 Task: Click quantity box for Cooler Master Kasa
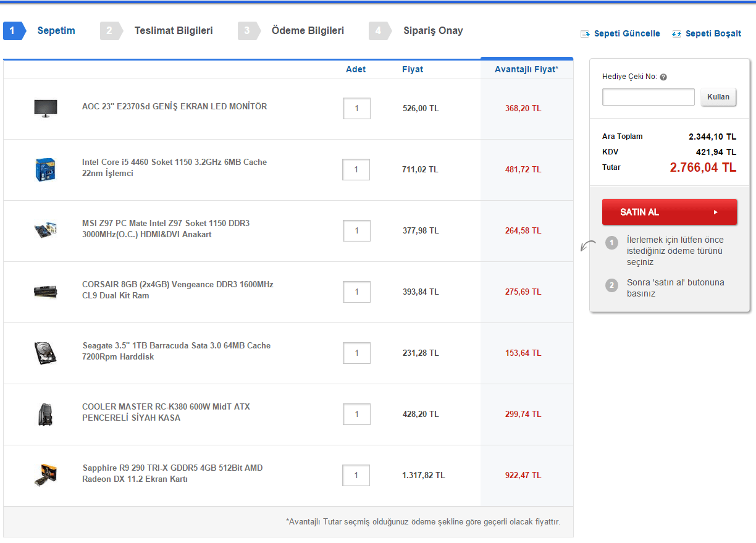[x=356, y=414]
